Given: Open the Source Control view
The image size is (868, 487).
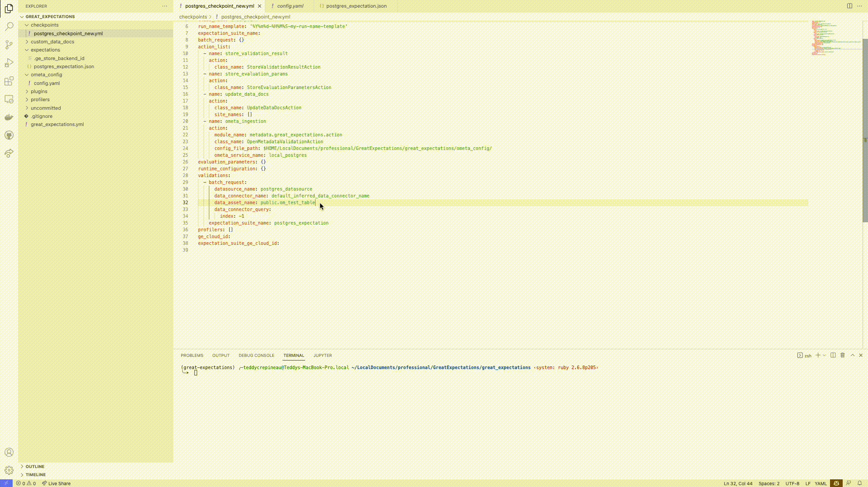Looking at the screenshot, I should click(x=9, y=45).
